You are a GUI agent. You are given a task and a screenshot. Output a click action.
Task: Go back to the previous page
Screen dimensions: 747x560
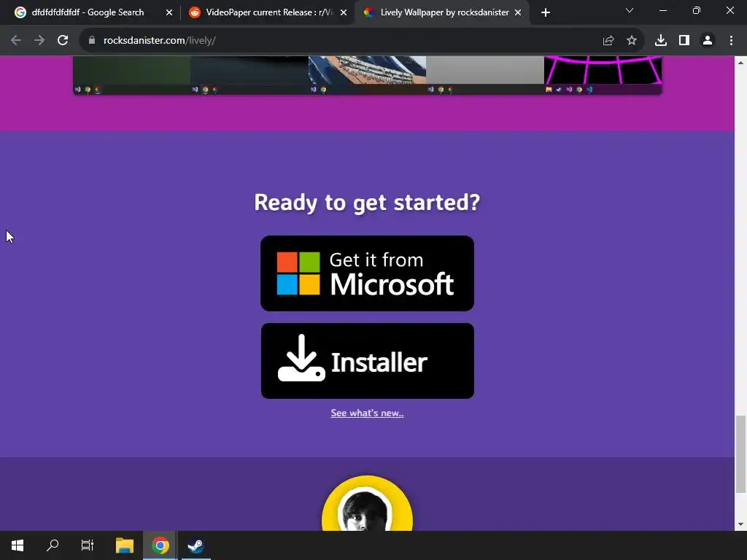click(x=16, y=41)
